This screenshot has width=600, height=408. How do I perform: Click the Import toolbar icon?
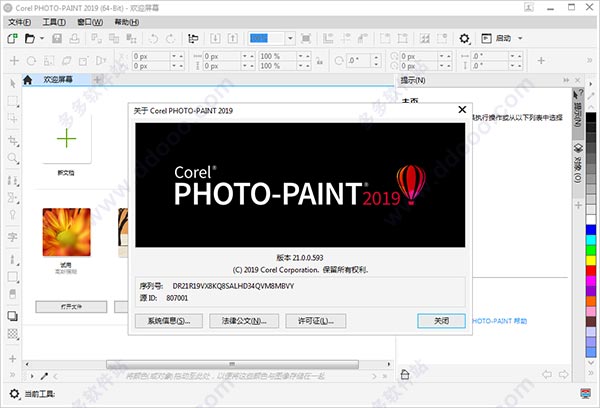[215, 38]
